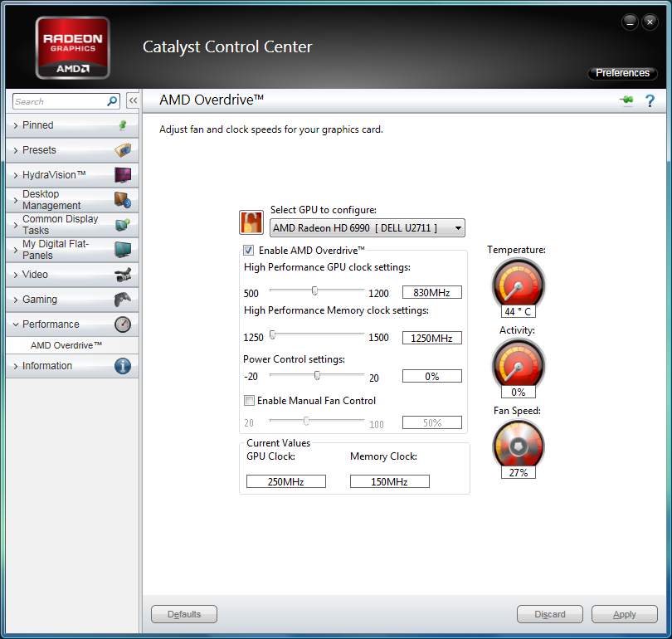Click the 150MHz current Memory Clock value

[390, 481]
